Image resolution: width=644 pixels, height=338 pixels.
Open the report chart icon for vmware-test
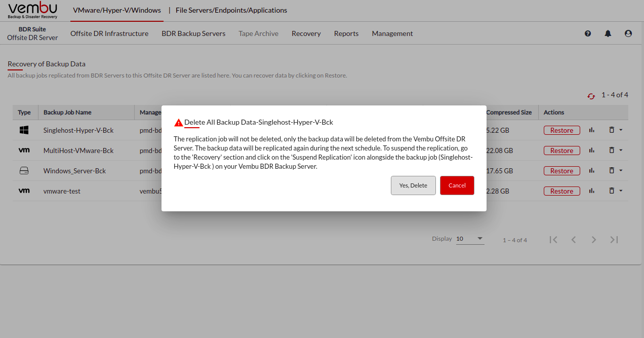(591, 191)
